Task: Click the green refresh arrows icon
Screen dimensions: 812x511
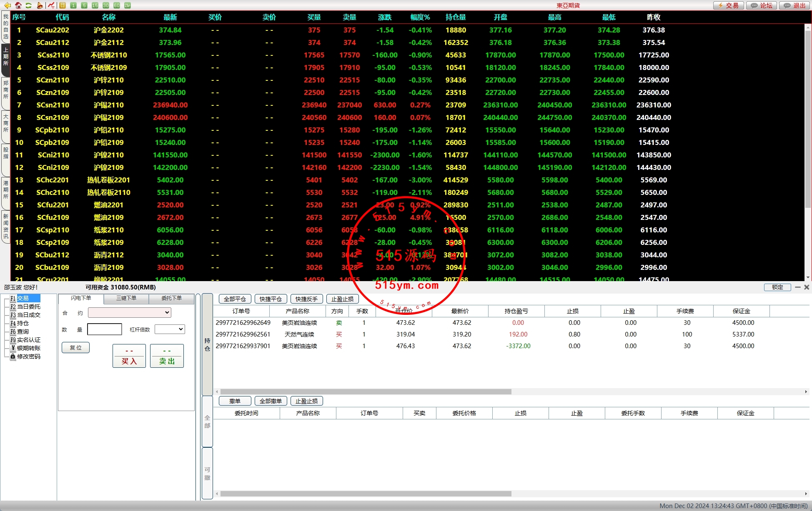Action: 28,5
